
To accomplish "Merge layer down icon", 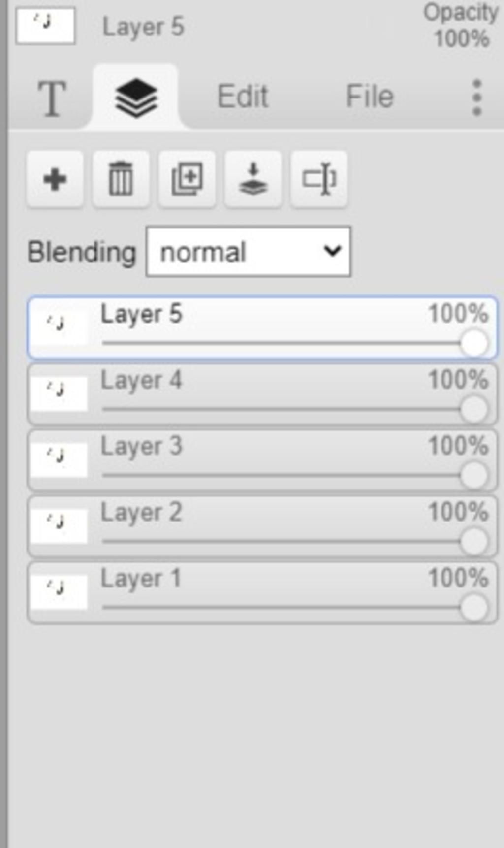I will tap(253, 179).
